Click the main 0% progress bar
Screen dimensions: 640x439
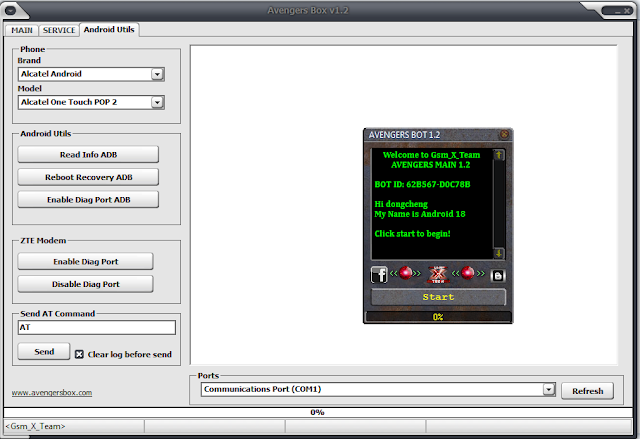[x=318, y=412]
